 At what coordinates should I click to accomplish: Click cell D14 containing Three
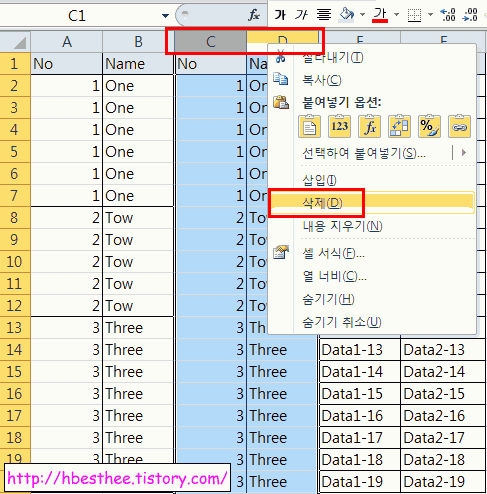(282, 350)
